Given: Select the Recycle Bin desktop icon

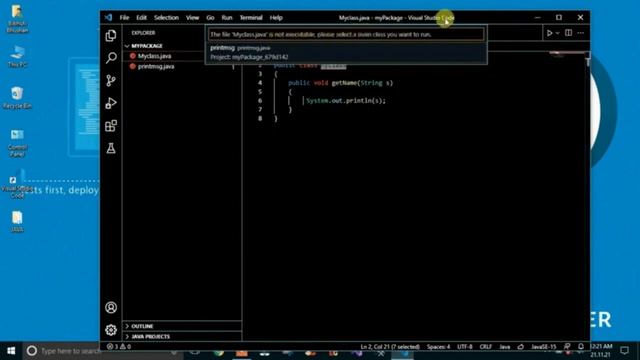Looking at the screenshot, I should (x=17, y=98).
